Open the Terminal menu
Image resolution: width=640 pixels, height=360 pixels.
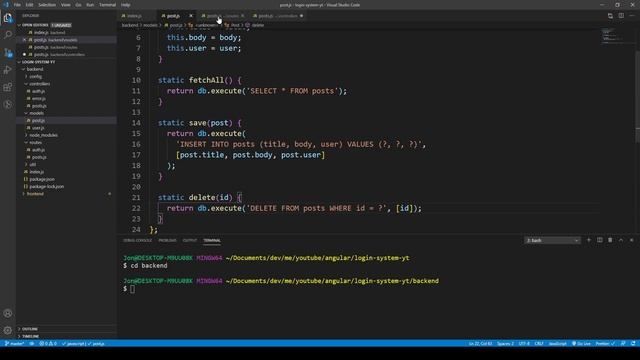tap(107, 5)
